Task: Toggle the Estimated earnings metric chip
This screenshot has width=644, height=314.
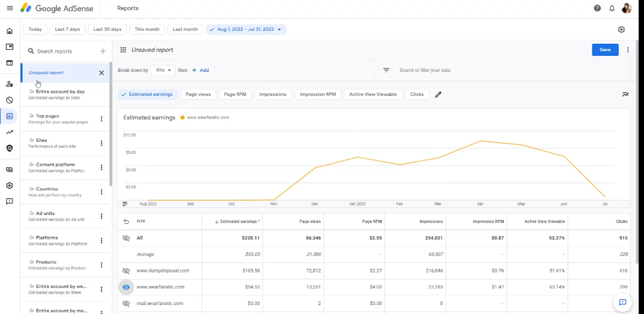Action: click(148, 94)
